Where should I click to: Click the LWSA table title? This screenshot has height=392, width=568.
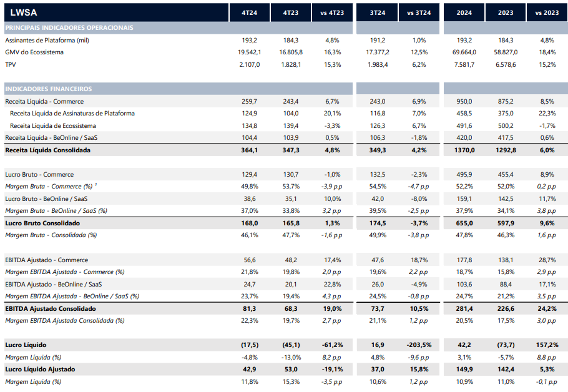24,12
